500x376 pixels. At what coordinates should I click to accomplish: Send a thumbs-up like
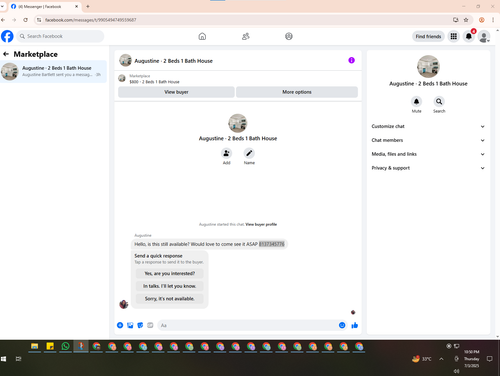click(x=355, y=325)
